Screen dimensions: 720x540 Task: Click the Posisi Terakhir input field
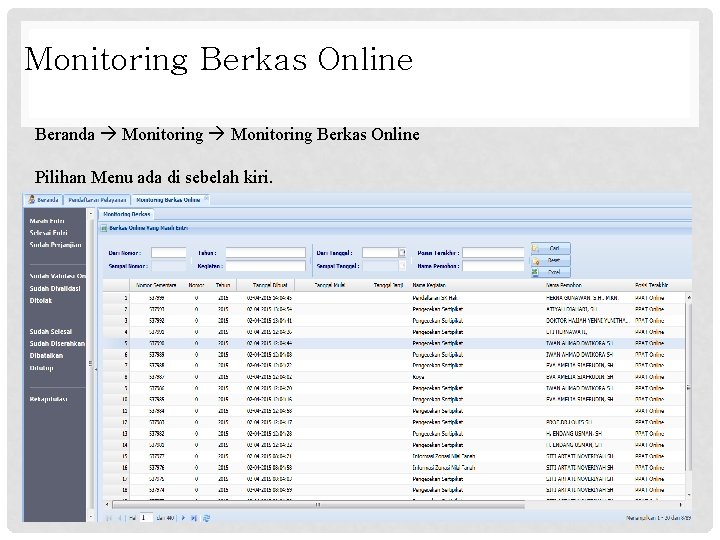tap(493, 253)
